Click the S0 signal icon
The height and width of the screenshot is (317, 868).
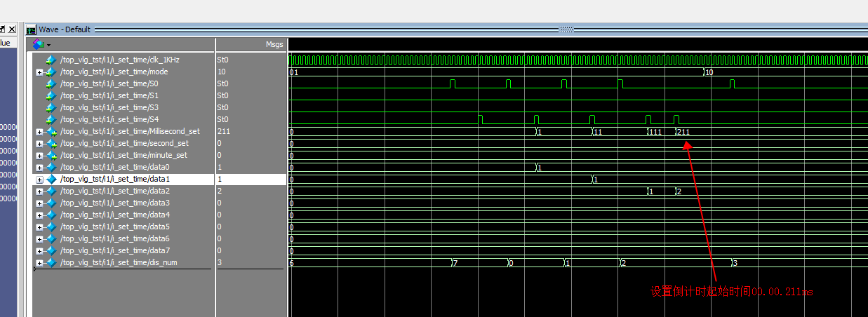51,84
